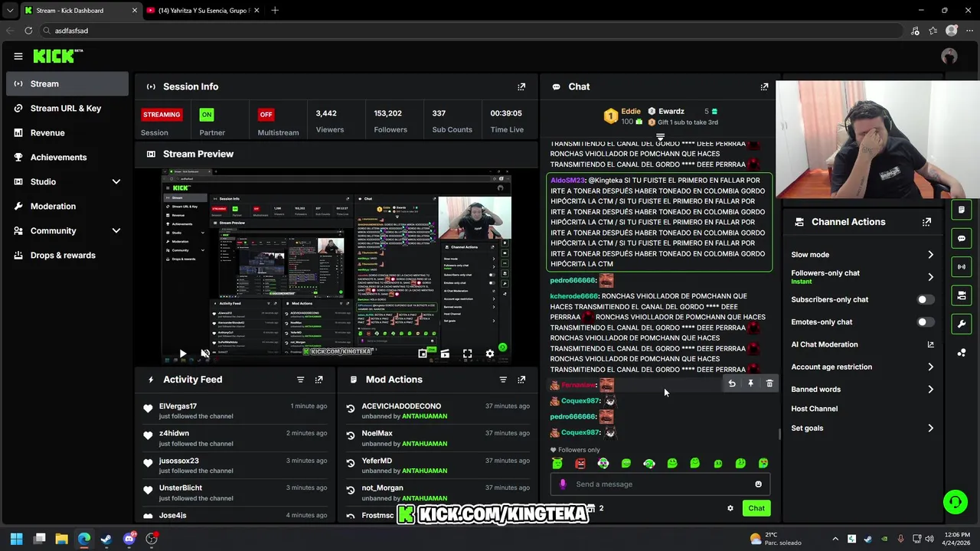Viewport: 980px width, 551px height.
Task: Pop out the Session Info panel
Action: pyautogui.click(x=521, y=86)
